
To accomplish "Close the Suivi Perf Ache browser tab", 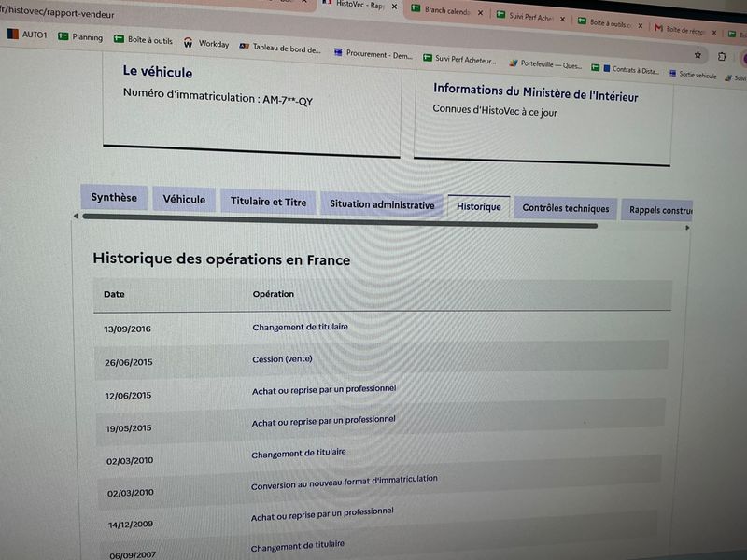I will coord(563,19).
